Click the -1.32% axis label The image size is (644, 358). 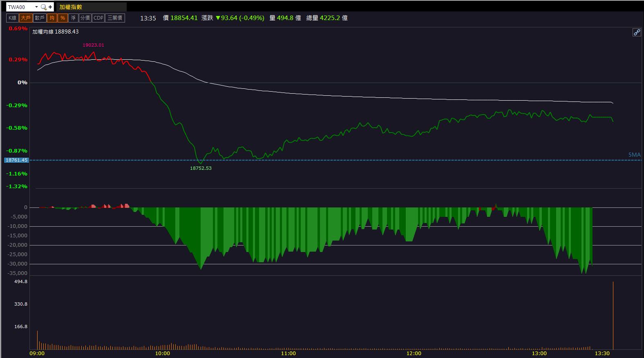pos(17,186)
